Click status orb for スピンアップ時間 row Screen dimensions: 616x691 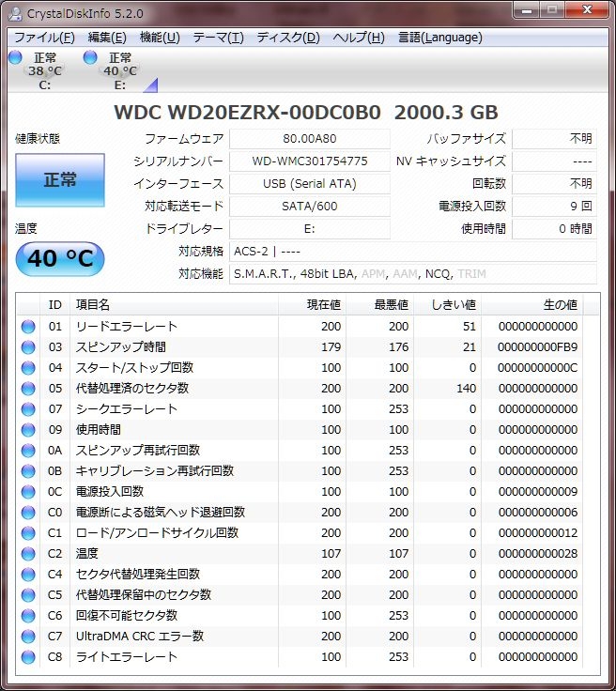tap(28, 347)
